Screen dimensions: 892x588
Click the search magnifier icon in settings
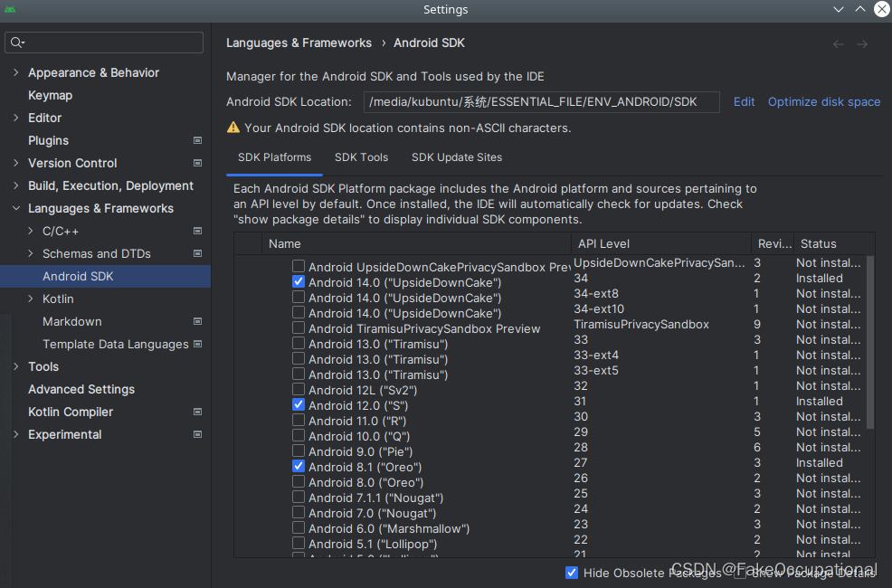coord(17,43)
